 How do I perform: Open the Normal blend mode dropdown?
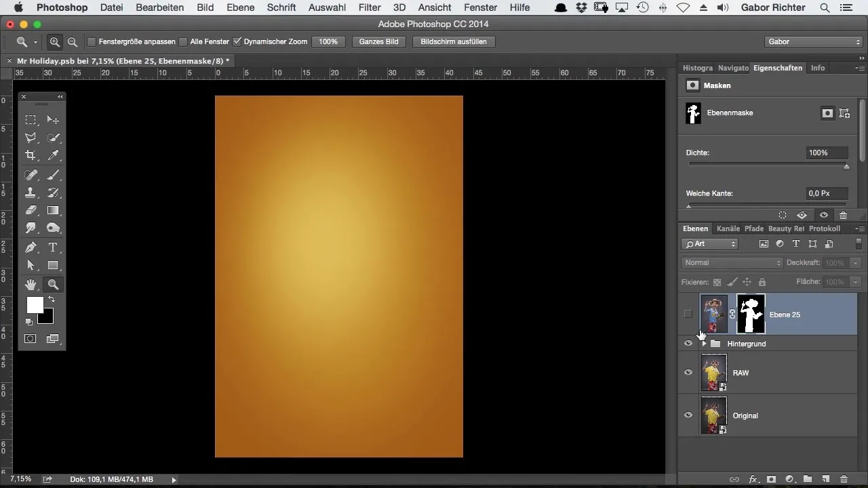click(x=731, y=263)
